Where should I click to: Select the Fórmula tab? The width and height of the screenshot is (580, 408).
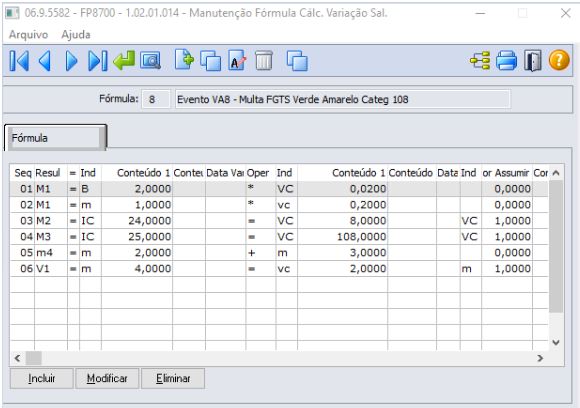pyautogui.click(x=55, y=138)
